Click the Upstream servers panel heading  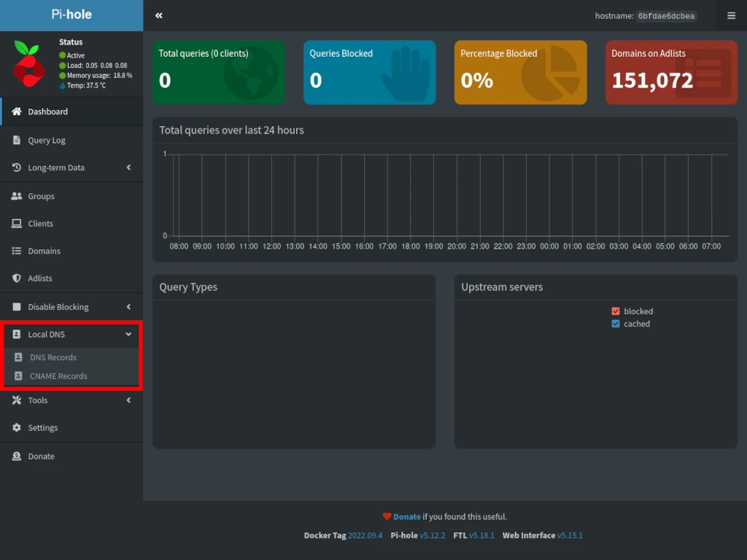[x=502, y=287]
